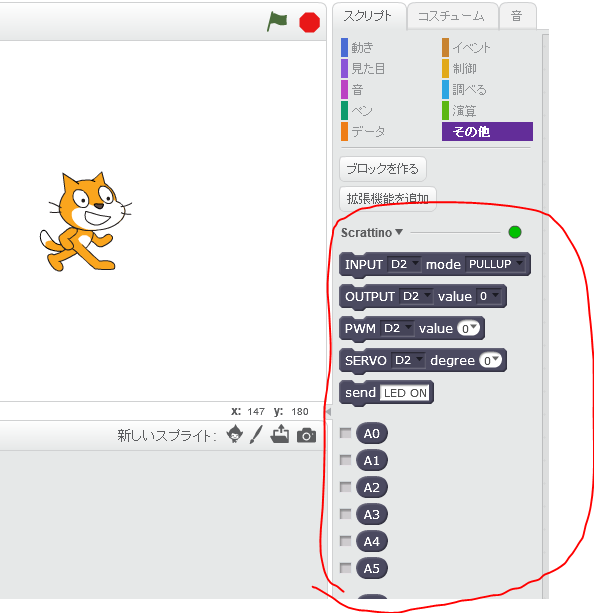The width and height of the screenshot is (594, 613).
Task: Enable the A4 reporter checkbox
Action: (345, 541)
